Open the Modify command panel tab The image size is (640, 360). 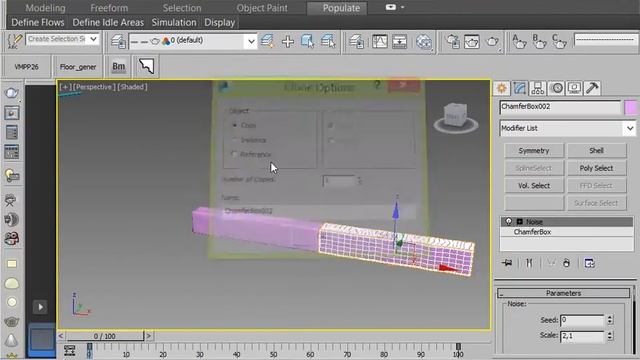point(520,88)
